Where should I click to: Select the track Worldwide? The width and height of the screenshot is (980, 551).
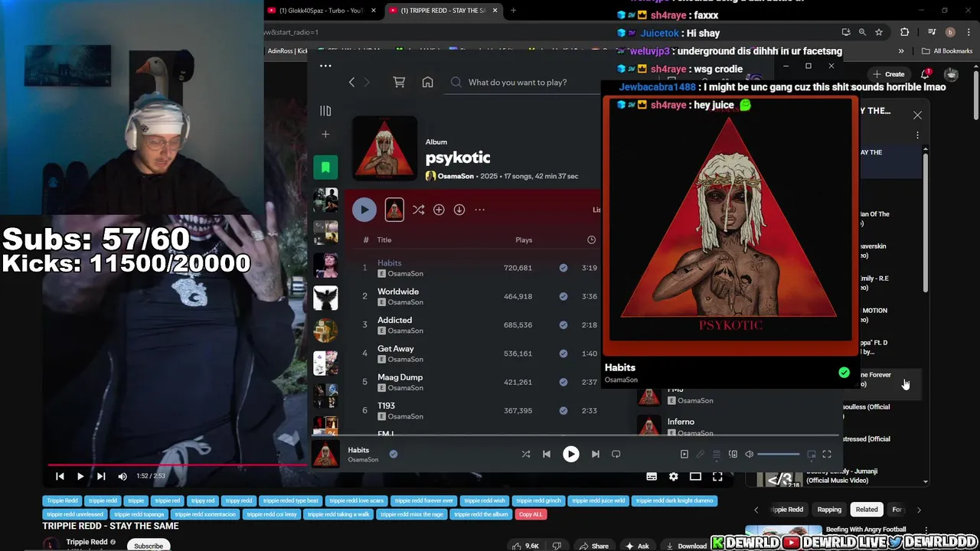pyautogui.click(x=398, y=292)
